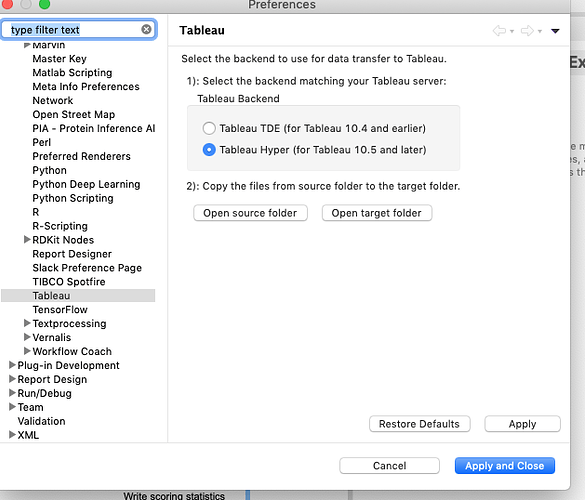Select TensorFlow in the preferences tree

click(60, 310)
